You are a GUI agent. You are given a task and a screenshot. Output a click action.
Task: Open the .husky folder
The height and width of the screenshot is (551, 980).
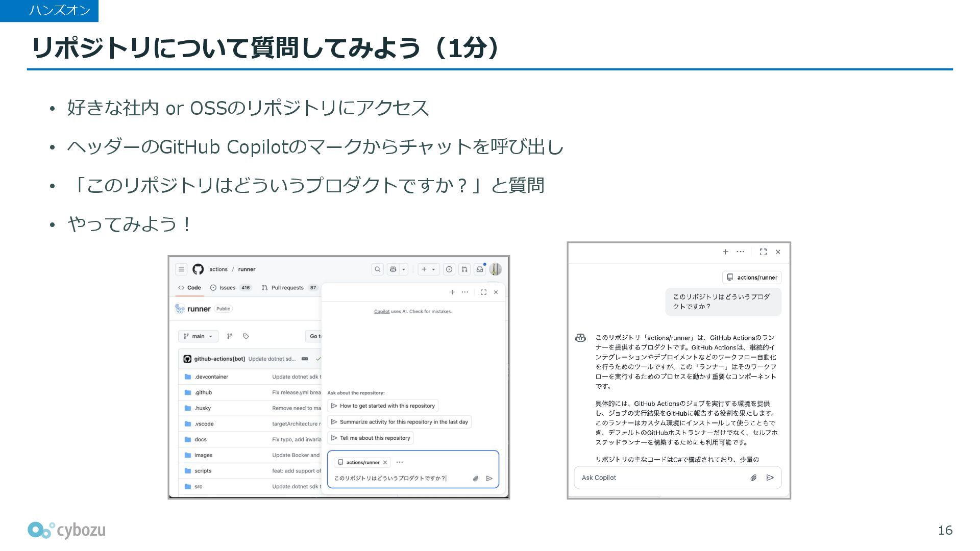click(202, 408)
